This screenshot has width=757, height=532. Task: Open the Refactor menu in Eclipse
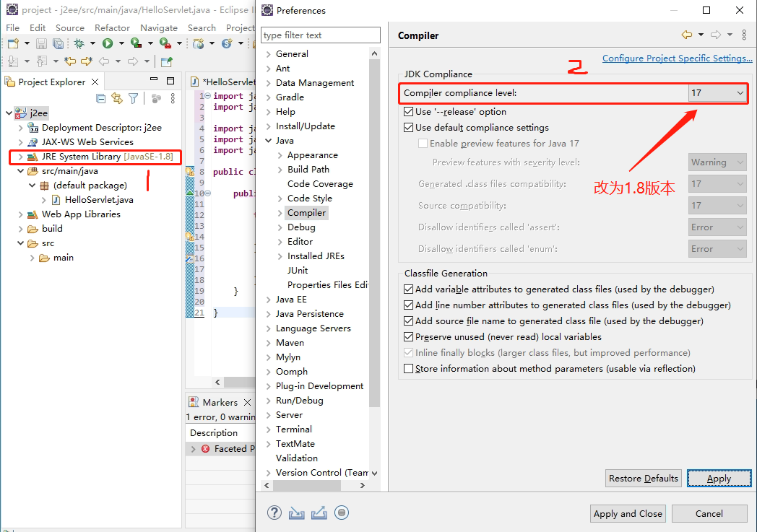coord(112,28)
